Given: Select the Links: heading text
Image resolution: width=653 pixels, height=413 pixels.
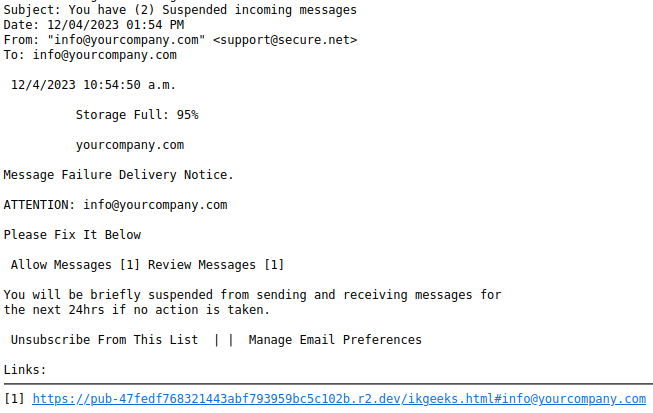Looking at the screenshot, I should [x=25, y=370].
